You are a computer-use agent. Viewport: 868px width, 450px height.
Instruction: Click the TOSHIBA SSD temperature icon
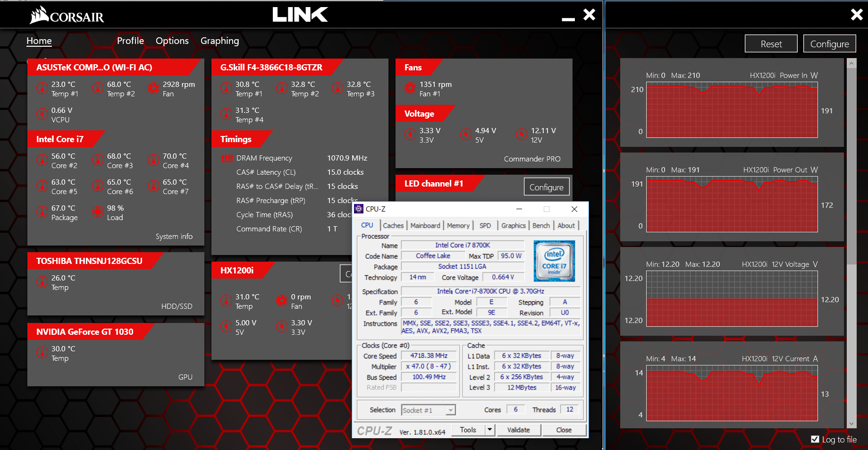coord(42,281)
